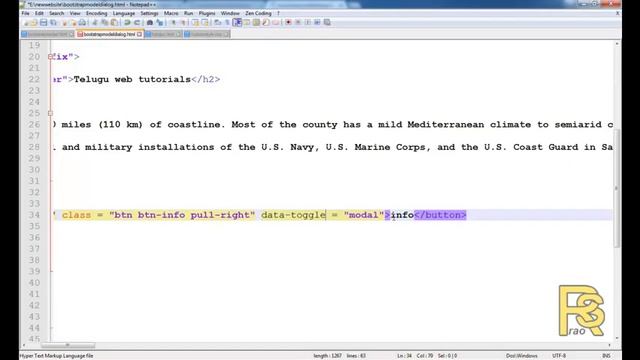Click the Save All toolbar icon
The height and width of the screenshot is (360, 640).
[x=53, y=22]
